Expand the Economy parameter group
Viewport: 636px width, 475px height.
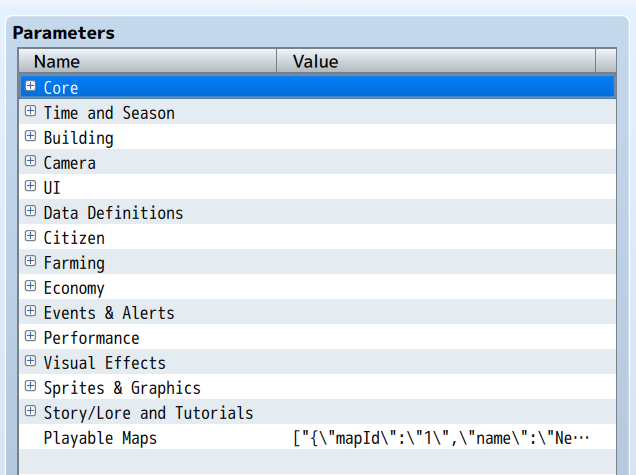click(30, 287)
